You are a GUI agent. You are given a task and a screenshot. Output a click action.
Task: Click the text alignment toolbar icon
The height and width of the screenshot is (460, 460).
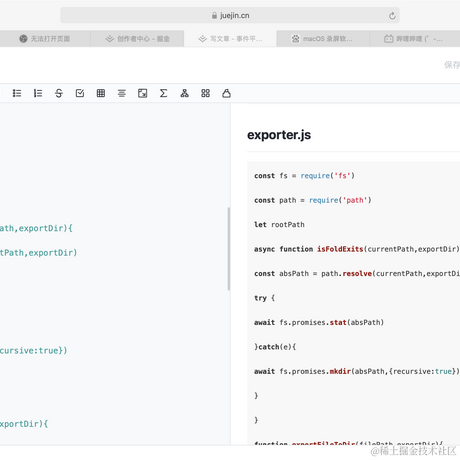point(122,93)
